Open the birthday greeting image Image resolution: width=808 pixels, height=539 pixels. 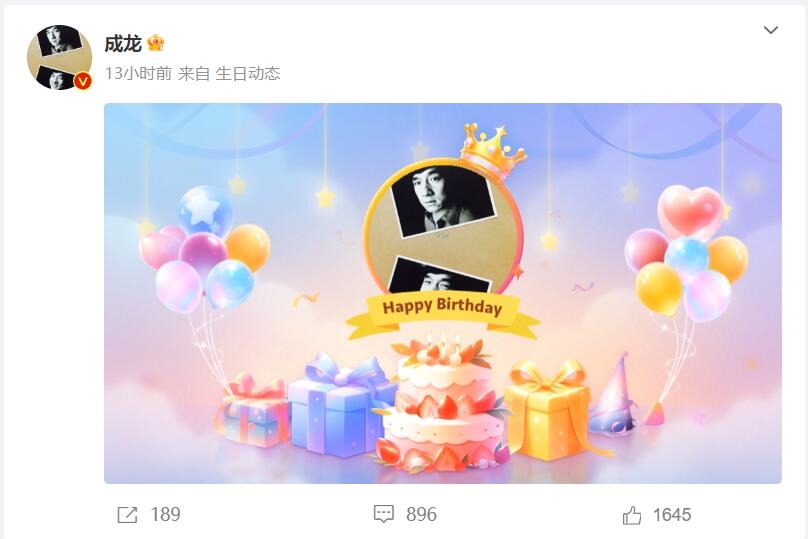pyautogui.click(x=443, y=293)
